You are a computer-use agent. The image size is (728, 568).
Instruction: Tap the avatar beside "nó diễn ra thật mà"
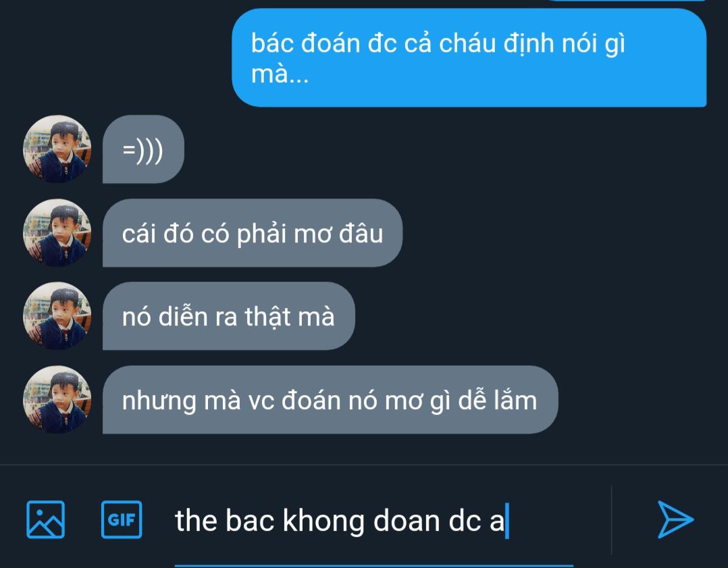57,316
